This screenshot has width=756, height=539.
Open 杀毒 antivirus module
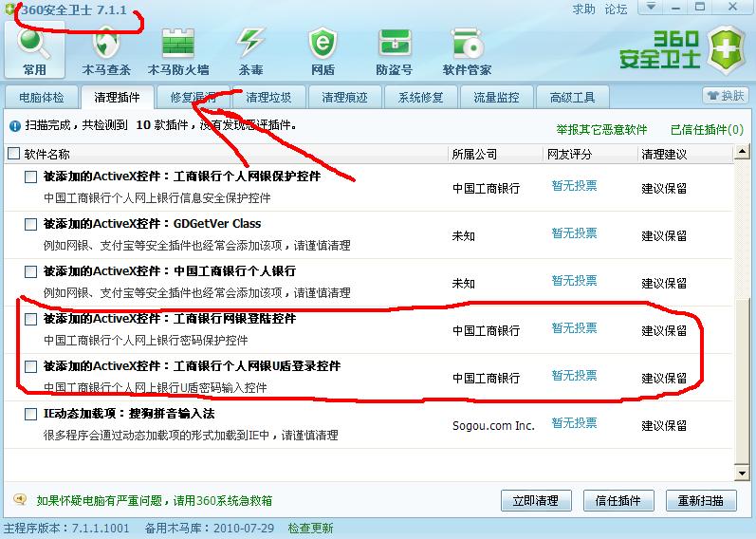(250, 50)
